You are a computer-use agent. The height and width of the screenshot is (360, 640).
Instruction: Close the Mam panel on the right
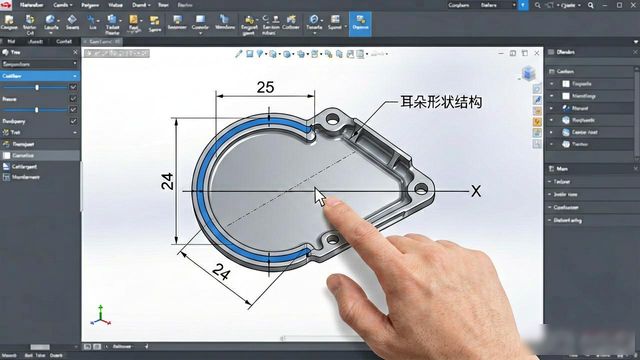(x=636, y=169)
